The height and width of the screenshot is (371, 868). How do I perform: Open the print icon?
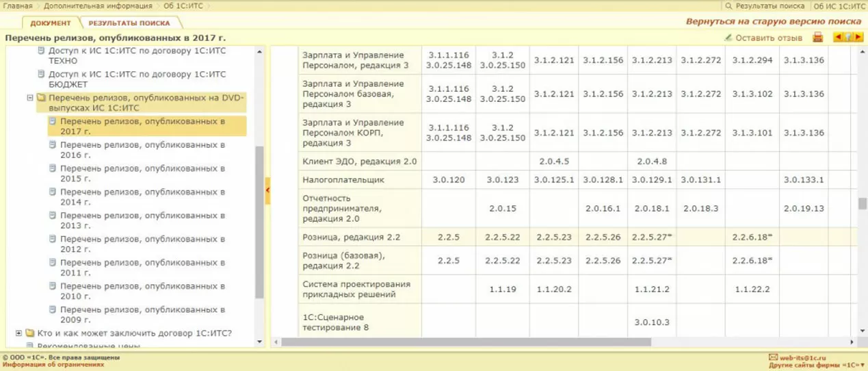(818, 38)
